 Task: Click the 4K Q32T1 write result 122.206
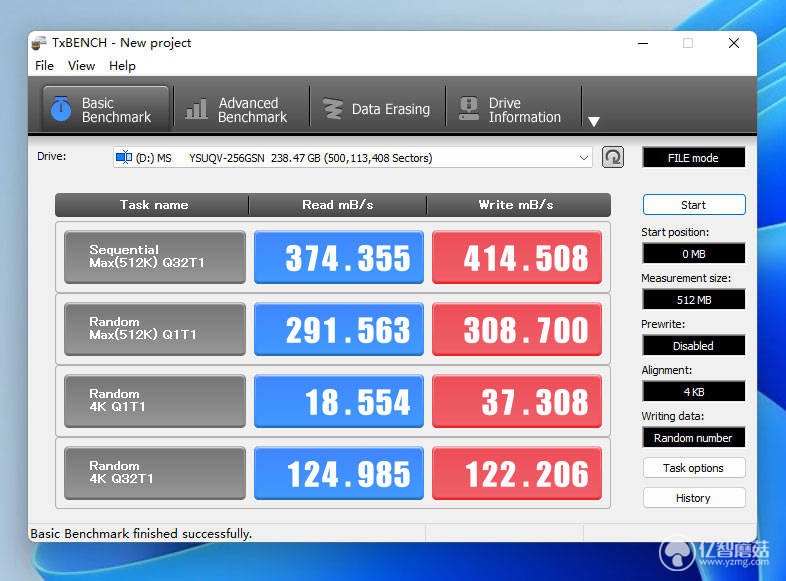click(x=517, y=473)
